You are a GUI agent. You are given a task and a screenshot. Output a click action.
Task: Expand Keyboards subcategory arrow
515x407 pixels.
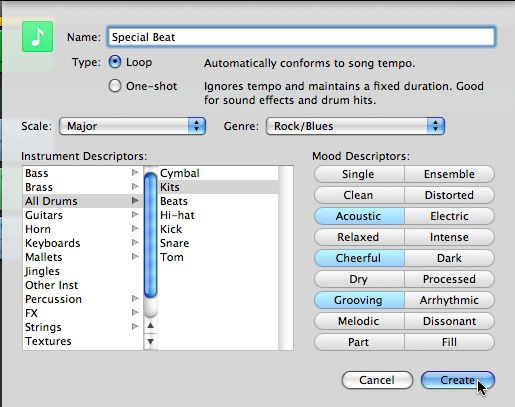[135, 243]
